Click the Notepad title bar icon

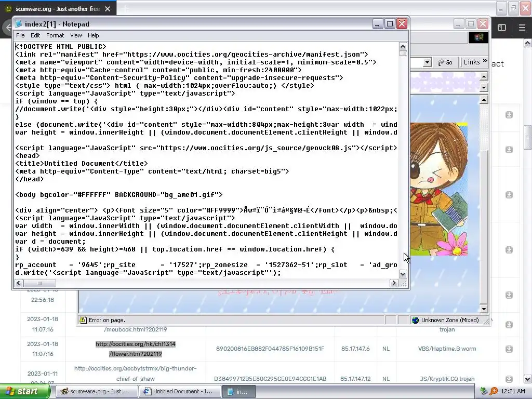(x=19, y=24)
